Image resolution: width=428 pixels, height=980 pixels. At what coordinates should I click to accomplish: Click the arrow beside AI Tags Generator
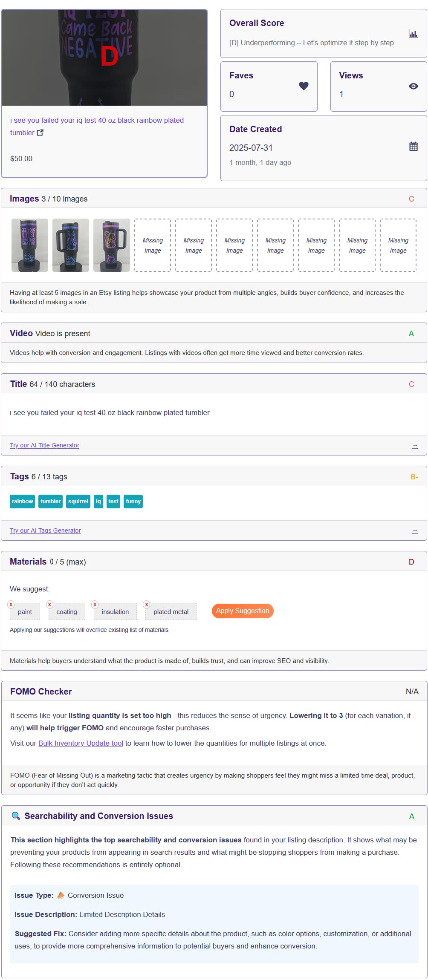pos(415,530)
